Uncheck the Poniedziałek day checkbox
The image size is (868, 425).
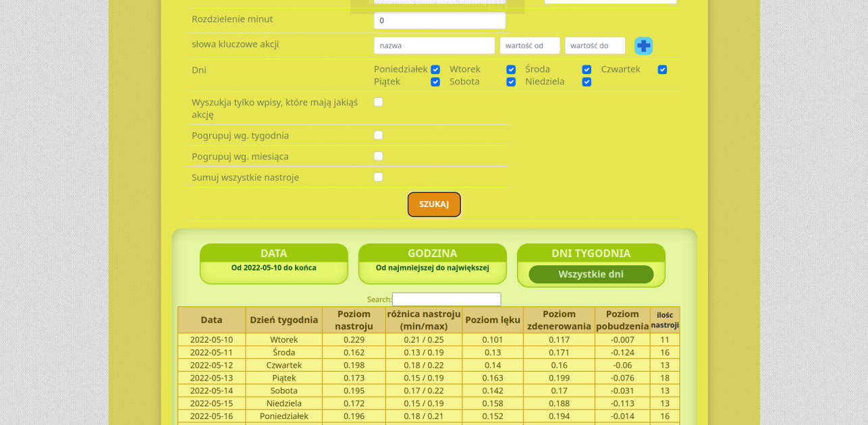click(x=435, y=69)
